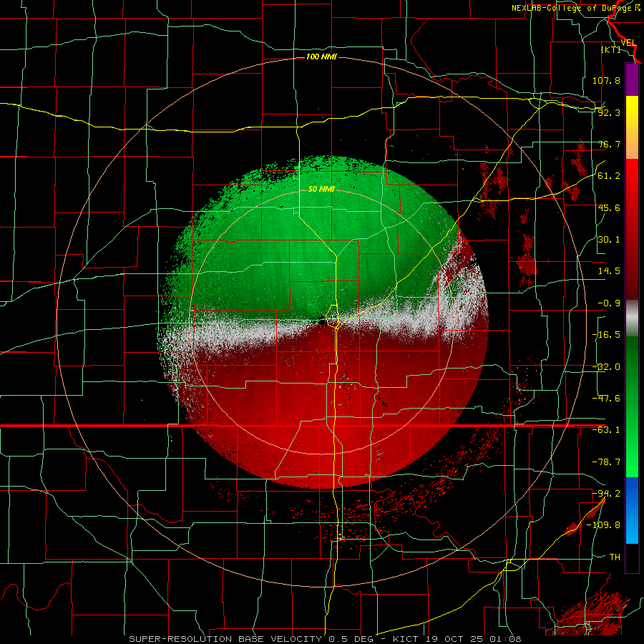Select the -78.7 velocity scale value
This screenshot has height=644, width=644.
click(x=606, y=462)
